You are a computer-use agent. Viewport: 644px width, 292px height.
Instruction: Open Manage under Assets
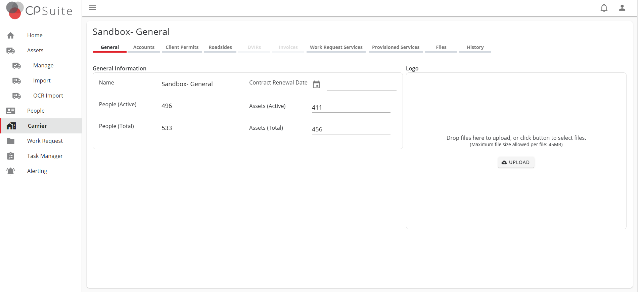43,65
